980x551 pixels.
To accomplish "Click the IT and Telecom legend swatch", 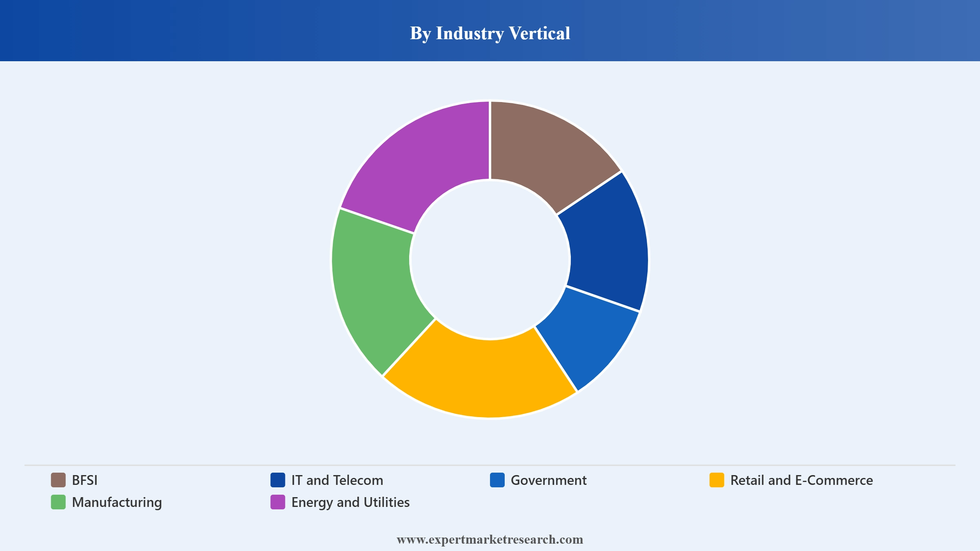I will (x=278, y=480).
